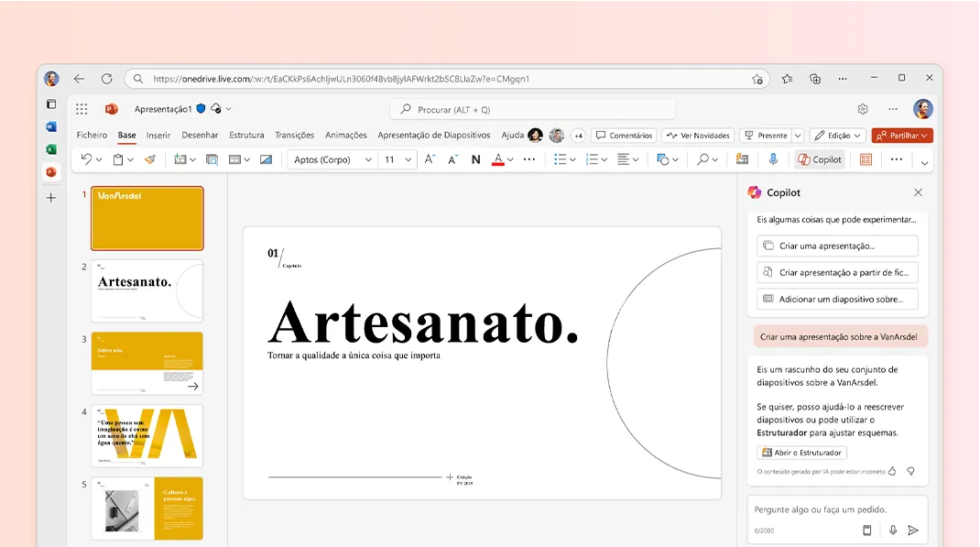Click the Paste clipboard icon

(117, 159)
